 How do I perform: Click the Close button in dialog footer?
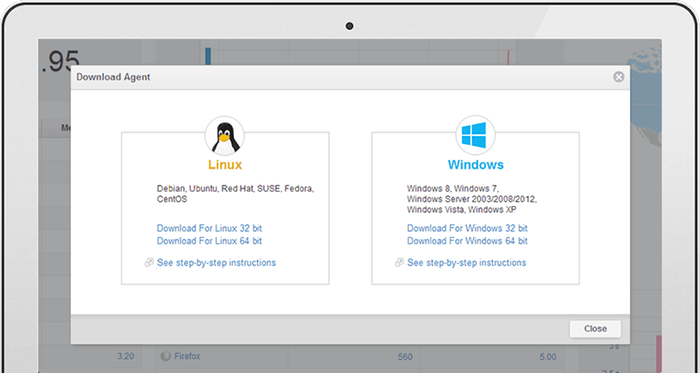coord(595,329)
